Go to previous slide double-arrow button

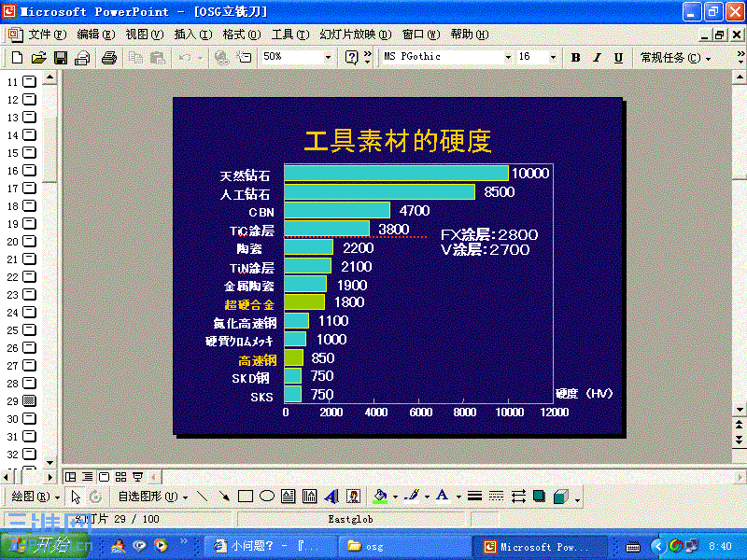pyautogui.click(x=739, y=425)
